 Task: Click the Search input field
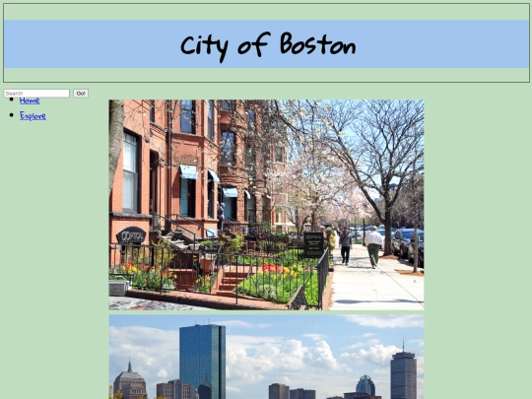point(36,94)
